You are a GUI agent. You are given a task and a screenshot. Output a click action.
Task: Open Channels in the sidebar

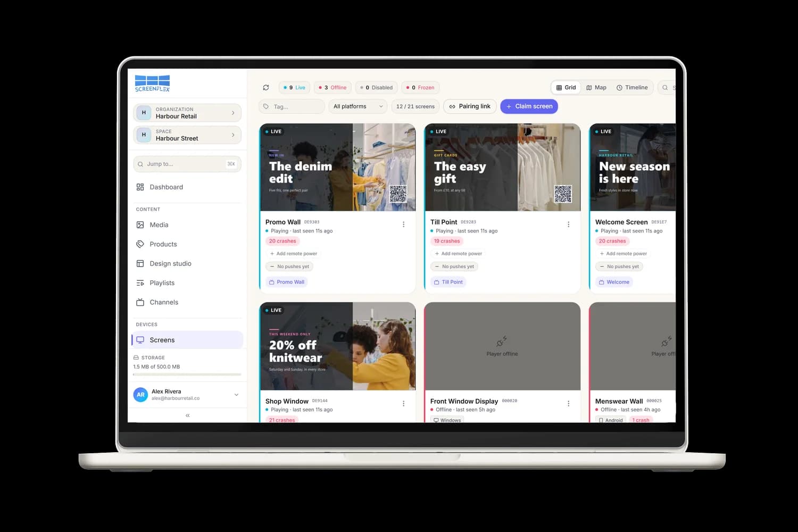click(x=187, y=302)
